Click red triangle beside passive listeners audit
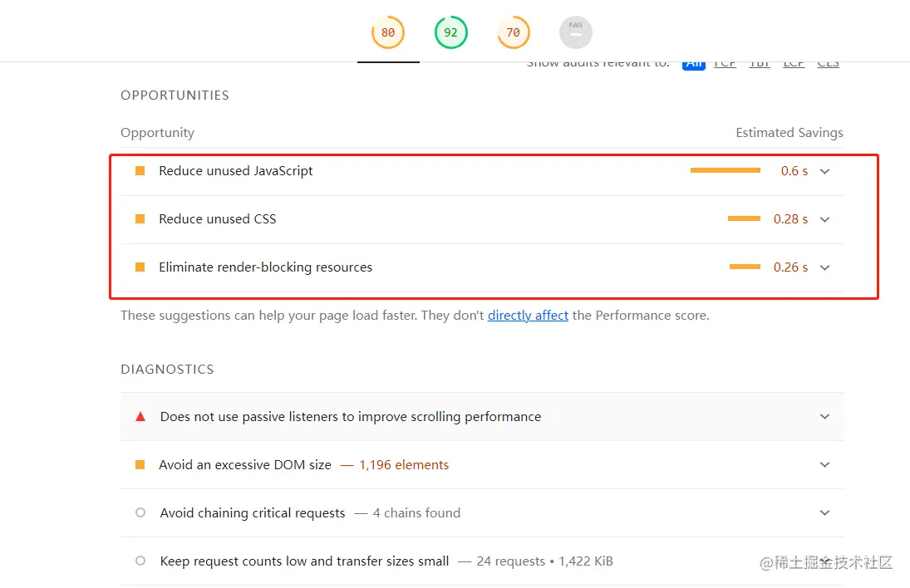Image resolution: width=910 pixels, height=588 pixels. [140, 417]
